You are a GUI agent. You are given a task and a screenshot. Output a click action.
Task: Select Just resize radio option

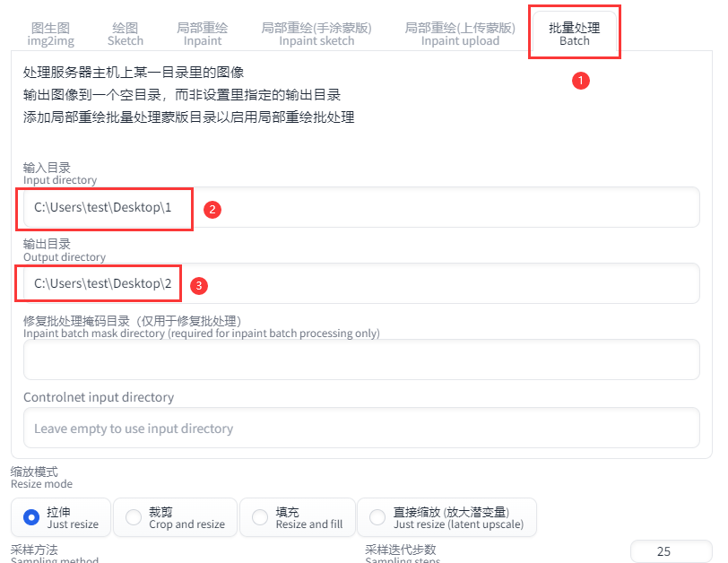tap(61, 517)
